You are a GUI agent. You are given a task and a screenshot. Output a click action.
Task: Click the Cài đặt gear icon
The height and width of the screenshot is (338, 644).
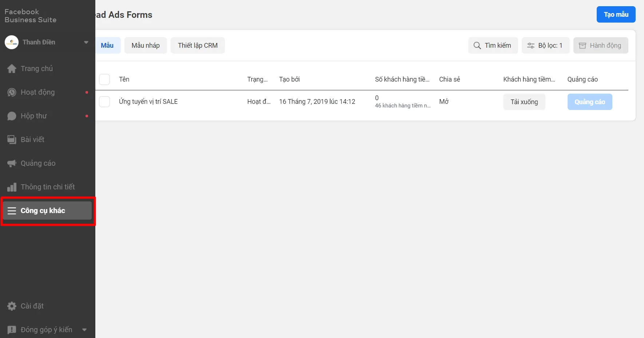pos(12,306)
